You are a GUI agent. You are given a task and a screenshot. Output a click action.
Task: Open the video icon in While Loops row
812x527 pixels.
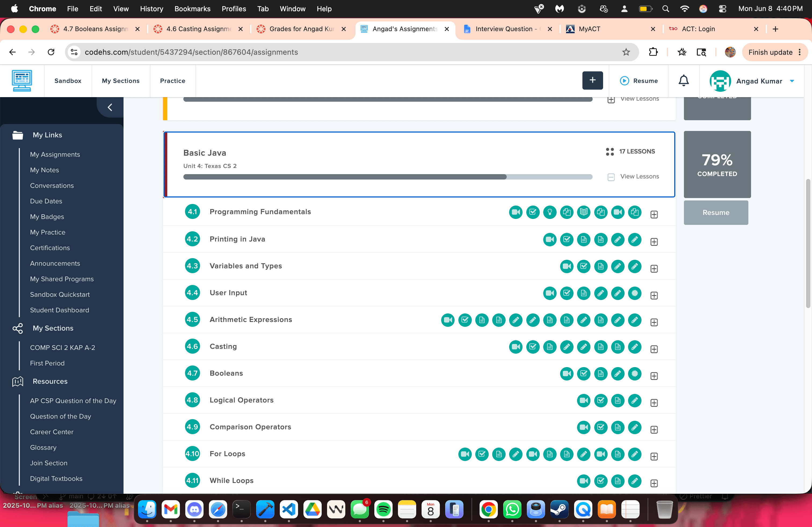584,481
